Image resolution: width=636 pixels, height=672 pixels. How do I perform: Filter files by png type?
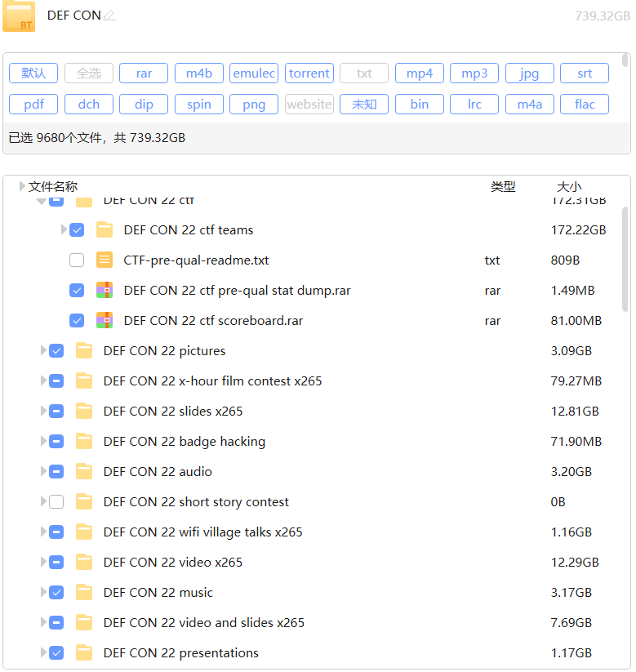(x=254, y=105)
